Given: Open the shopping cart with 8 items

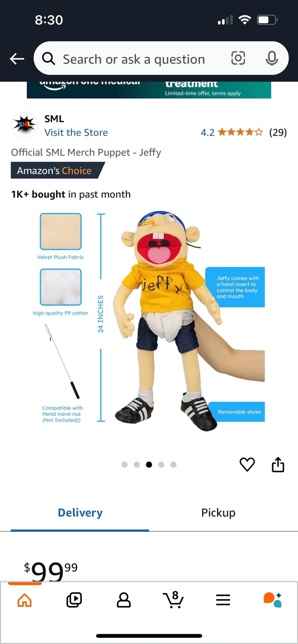Looking at the screenshot, I should (x=173, y=599).
